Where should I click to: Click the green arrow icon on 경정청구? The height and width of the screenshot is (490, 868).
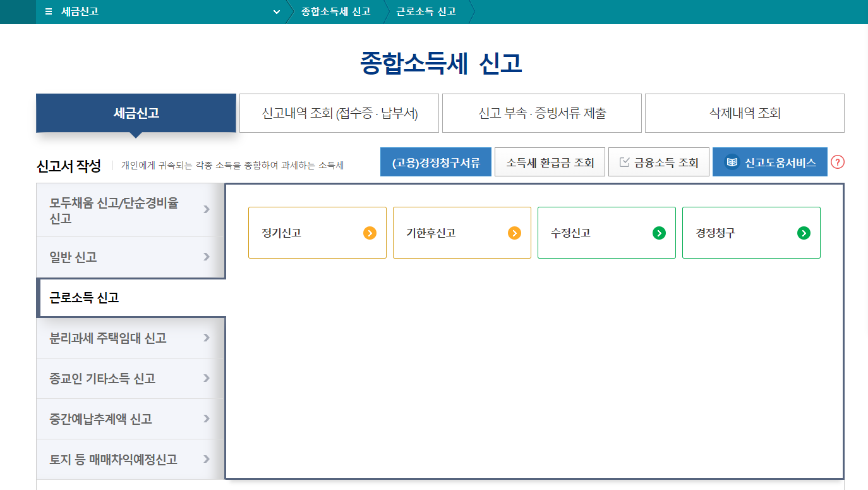(x=804, y=233)
